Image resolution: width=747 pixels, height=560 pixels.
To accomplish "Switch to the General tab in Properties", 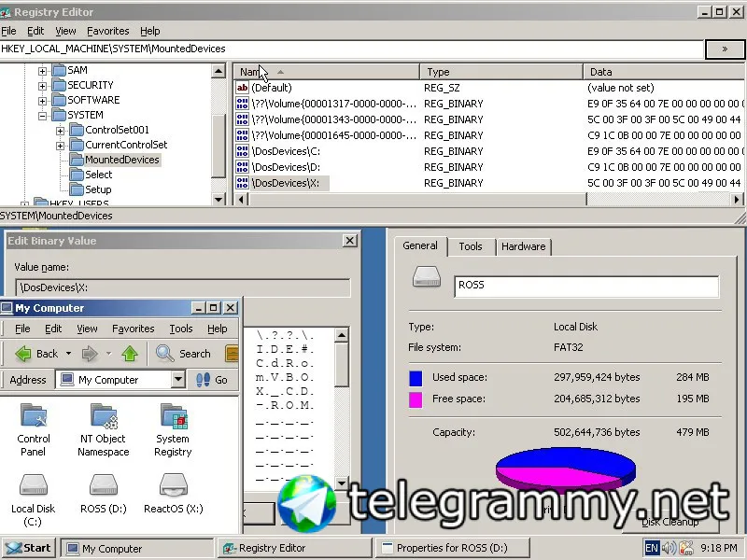I will coord(420,245).
